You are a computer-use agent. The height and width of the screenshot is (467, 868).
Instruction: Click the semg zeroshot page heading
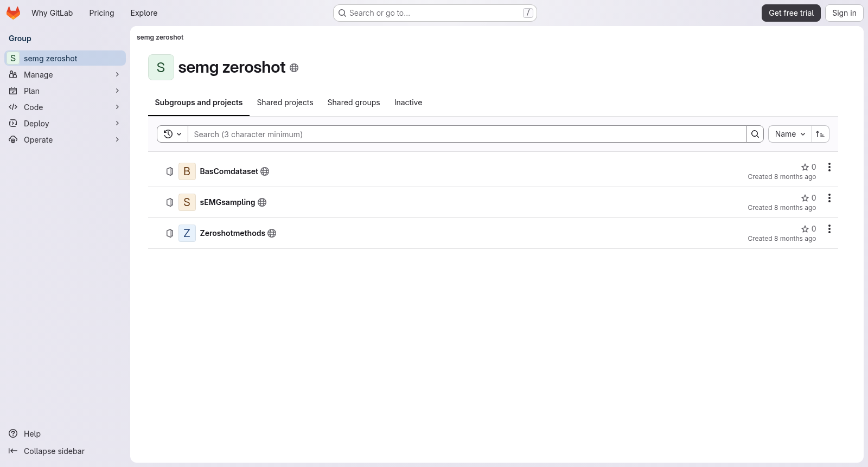[x=232, y=67]
